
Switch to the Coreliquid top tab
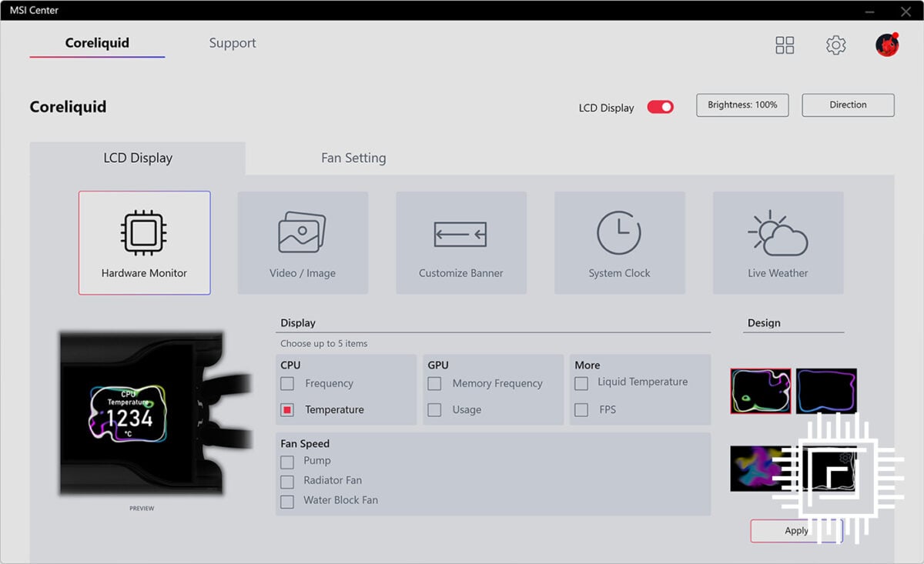point(97,43)
